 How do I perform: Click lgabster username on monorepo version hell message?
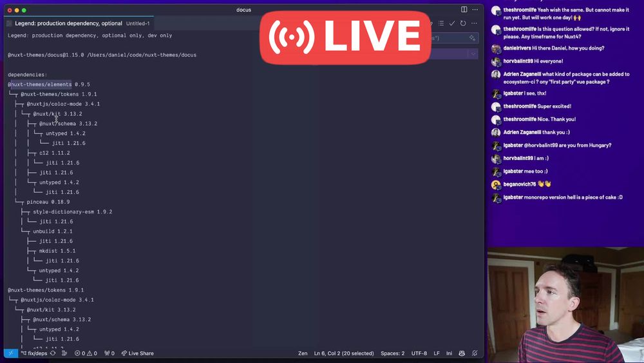click(x=513, y=197)
